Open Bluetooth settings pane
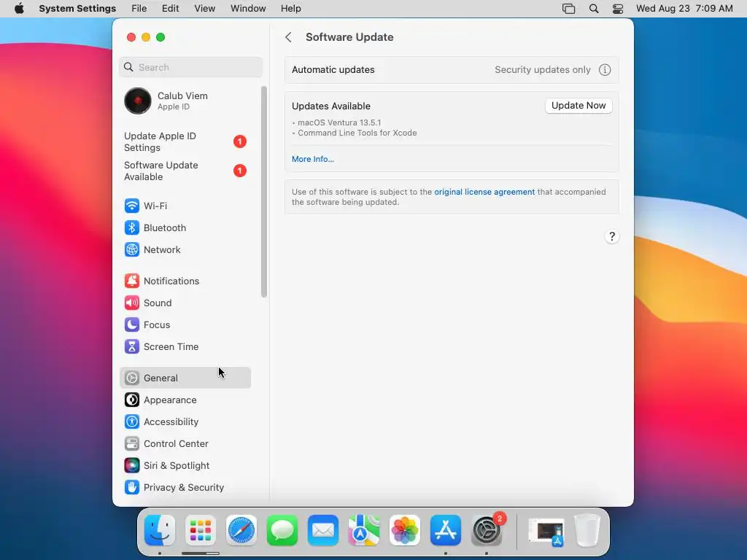 point(185,227)
